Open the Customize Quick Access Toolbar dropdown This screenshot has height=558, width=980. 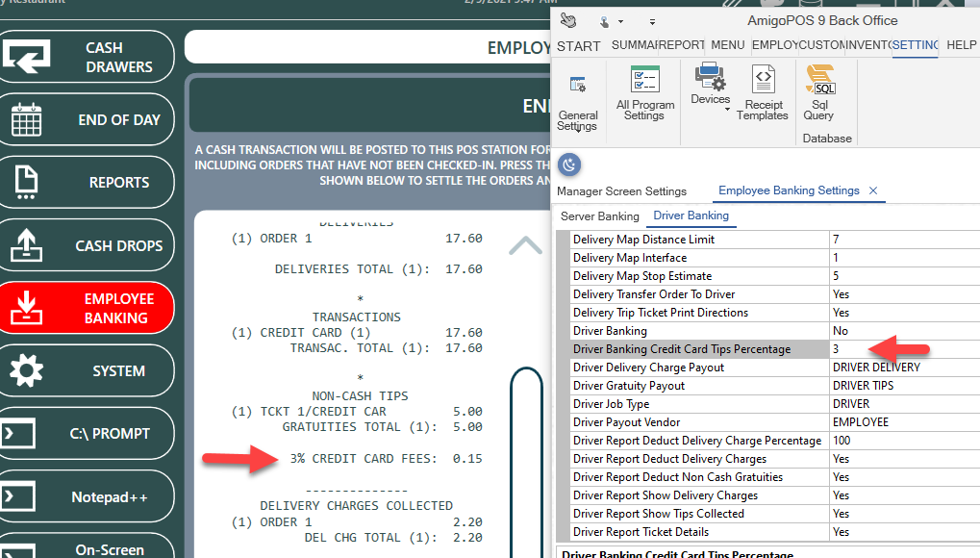653,21
